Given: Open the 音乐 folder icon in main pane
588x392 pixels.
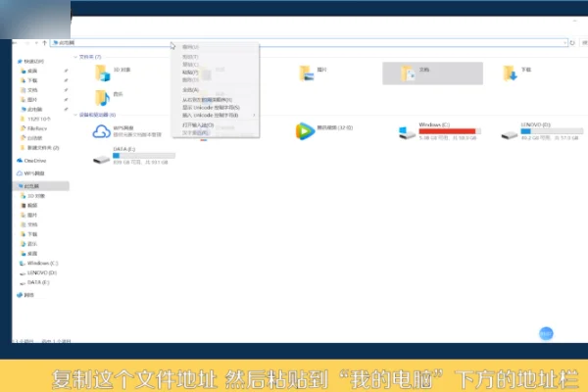Looking at the screenshot, I should click(x=102, y=98).
